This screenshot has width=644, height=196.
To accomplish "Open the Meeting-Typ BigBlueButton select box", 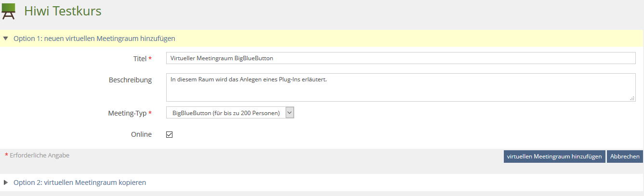I will point(225,113).
